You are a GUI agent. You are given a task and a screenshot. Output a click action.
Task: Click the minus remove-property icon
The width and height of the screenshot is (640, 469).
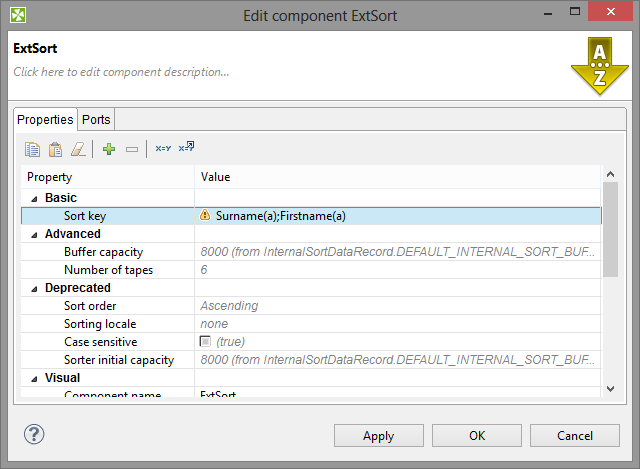click(x=132, y=149)
